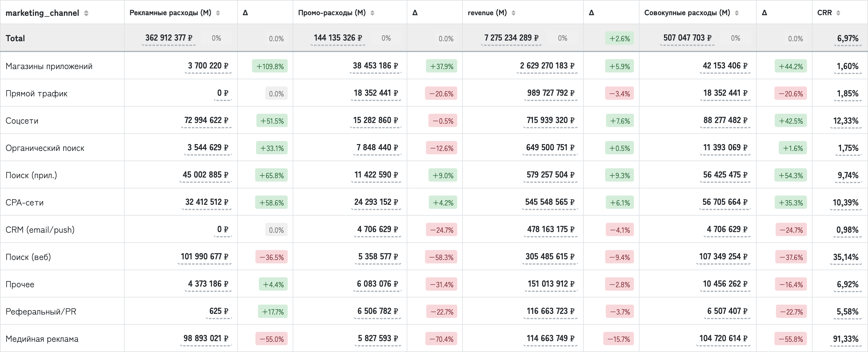The height and width of the screenshot is (352, 868).
Task: Click the Total CRR value 6,97%
Action: (x=848, y=38)
